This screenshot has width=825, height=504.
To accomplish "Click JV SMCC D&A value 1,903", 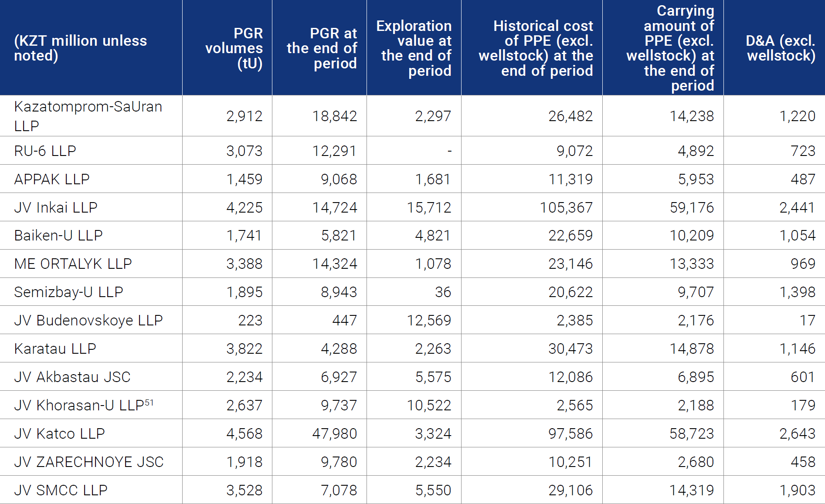I will tap(798, 490).
